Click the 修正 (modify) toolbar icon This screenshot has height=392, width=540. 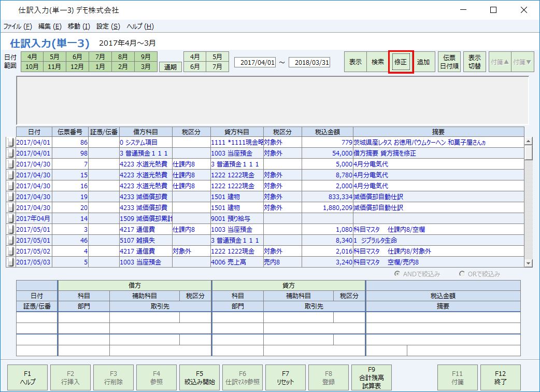click(x=401, y=62)
